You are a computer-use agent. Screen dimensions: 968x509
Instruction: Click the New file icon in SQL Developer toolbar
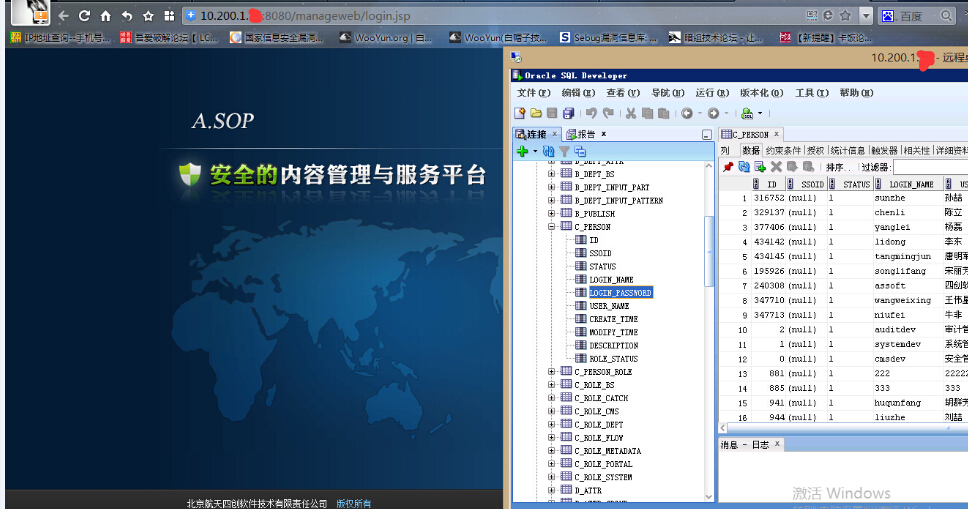point(520,113)
